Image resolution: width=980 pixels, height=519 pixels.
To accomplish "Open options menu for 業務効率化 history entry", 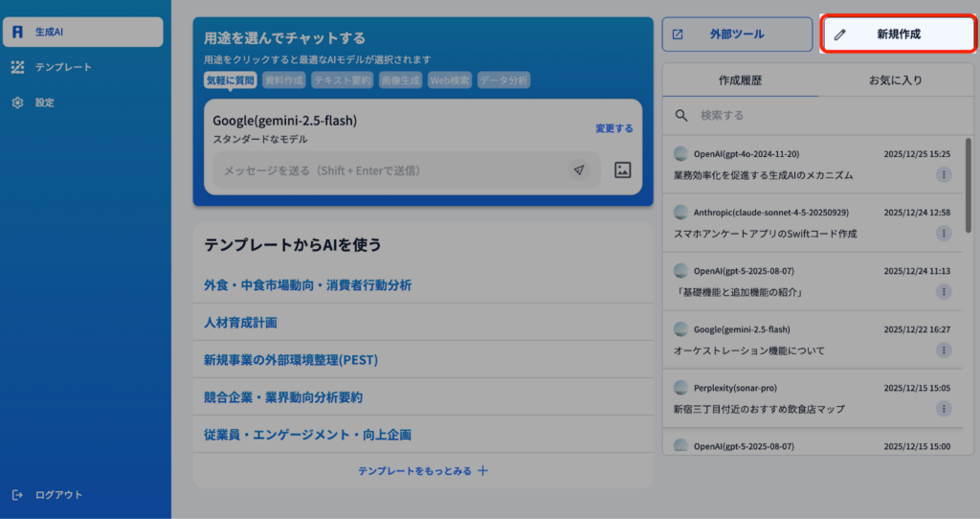I will coord(944,175).
